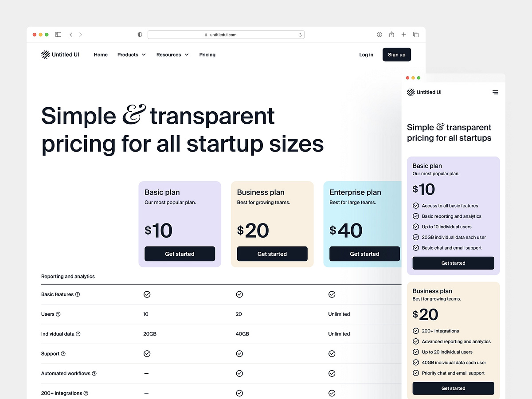Screen dimensions: 532x399
Task: Go to the Pricing nav item
Action: 207,55
